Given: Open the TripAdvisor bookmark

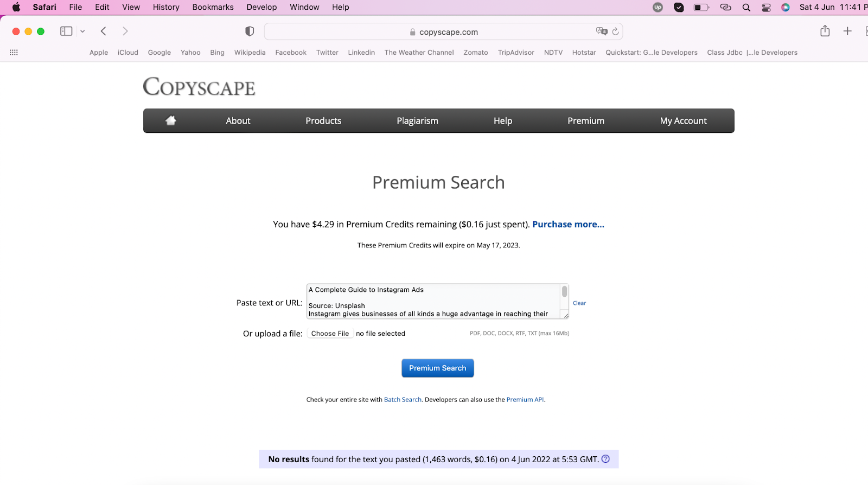Looking at the screenshot, I should pyautogui.click(x=516, y=53).
